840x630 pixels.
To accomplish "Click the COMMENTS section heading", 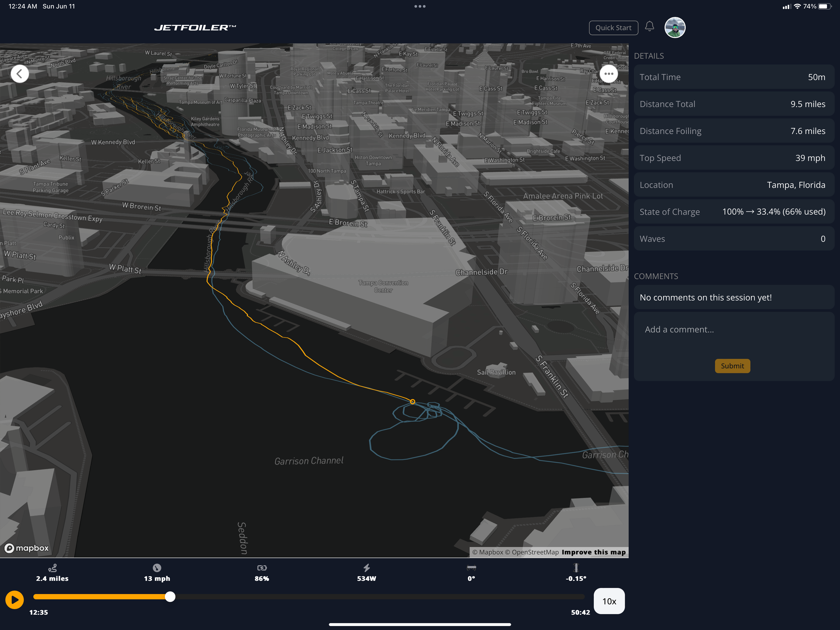I will [656, 276].
